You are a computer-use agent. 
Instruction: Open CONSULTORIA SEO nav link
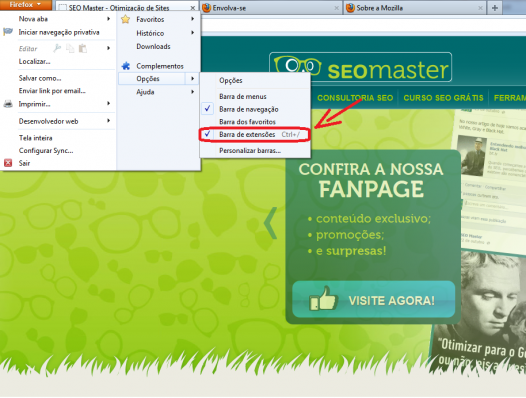click(x=355, y=98)
